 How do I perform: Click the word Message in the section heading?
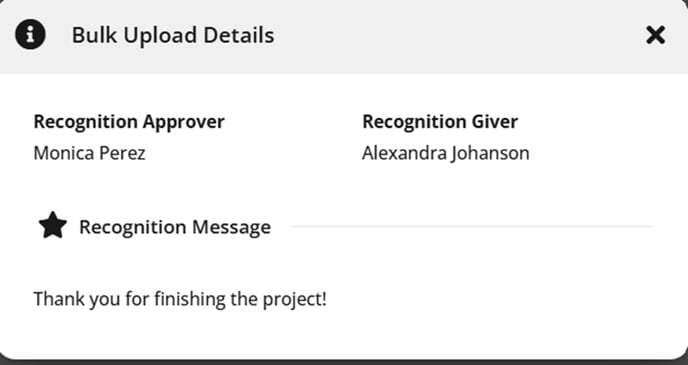click(231, 227)
